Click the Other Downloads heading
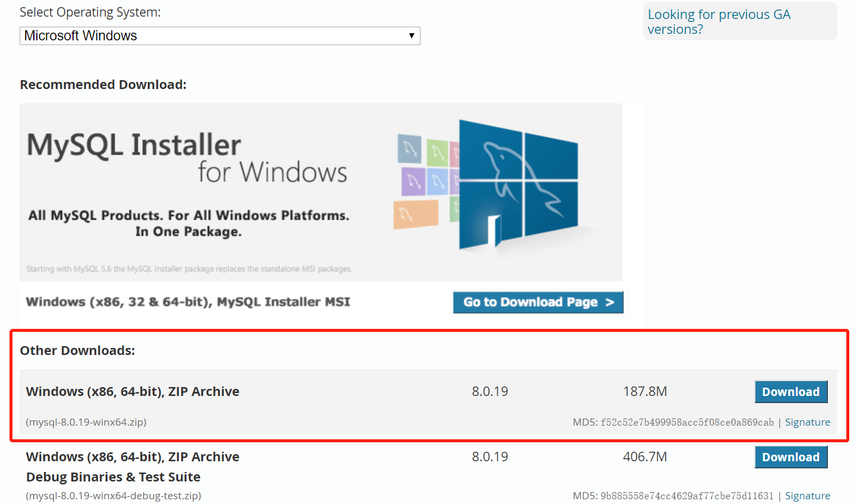This screenshot has width=857, height=504. (77, 350)
